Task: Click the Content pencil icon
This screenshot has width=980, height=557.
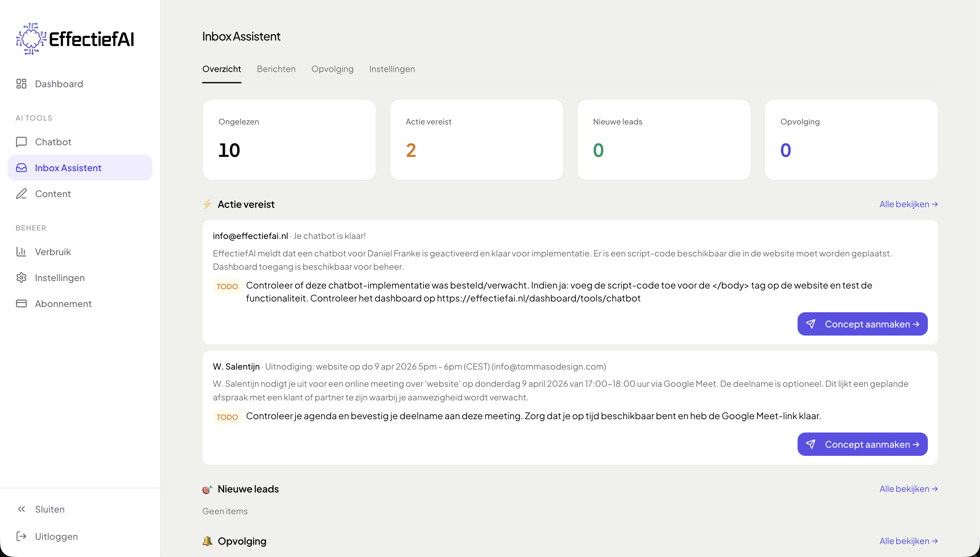Action: [x=21, y=194]
